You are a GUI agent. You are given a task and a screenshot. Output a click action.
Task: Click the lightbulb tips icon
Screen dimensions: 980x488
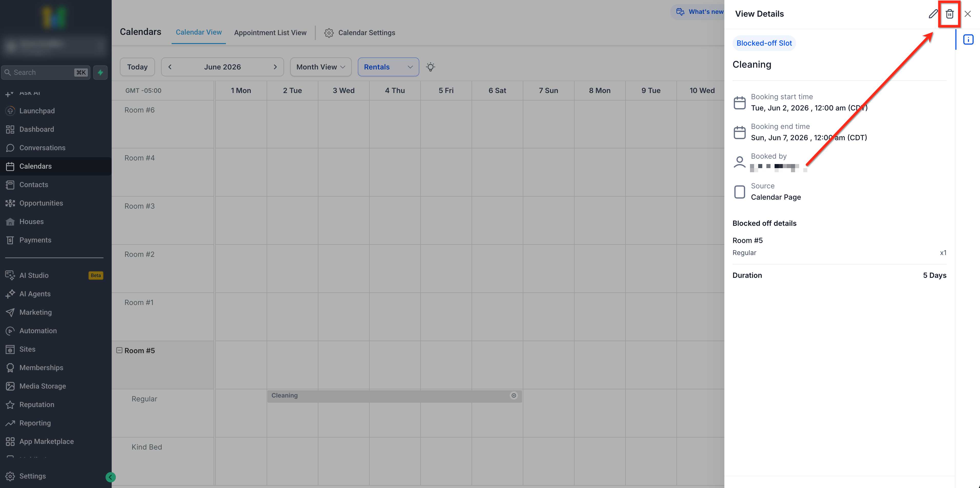430,67
